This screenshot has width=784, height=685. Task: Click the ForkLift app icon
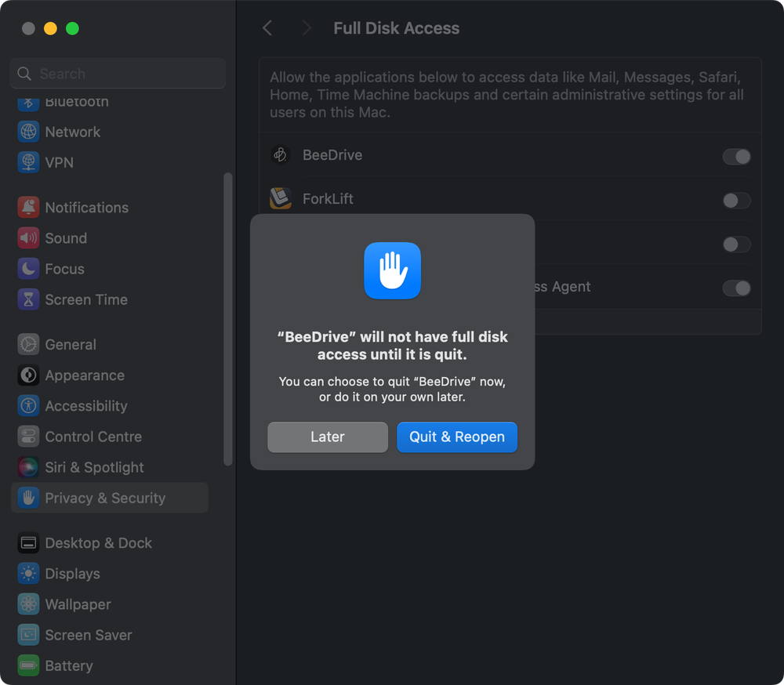(x=281, y=198)
